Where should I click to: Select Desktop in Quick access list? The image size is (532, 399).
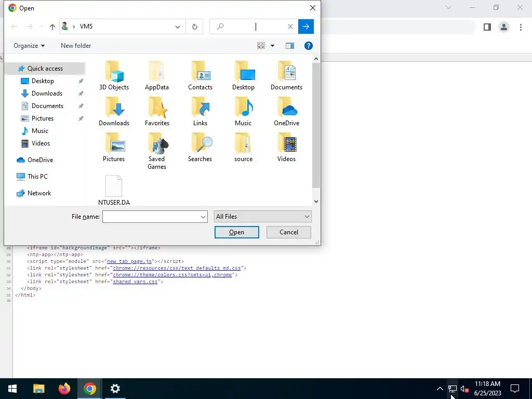[43, 81]
